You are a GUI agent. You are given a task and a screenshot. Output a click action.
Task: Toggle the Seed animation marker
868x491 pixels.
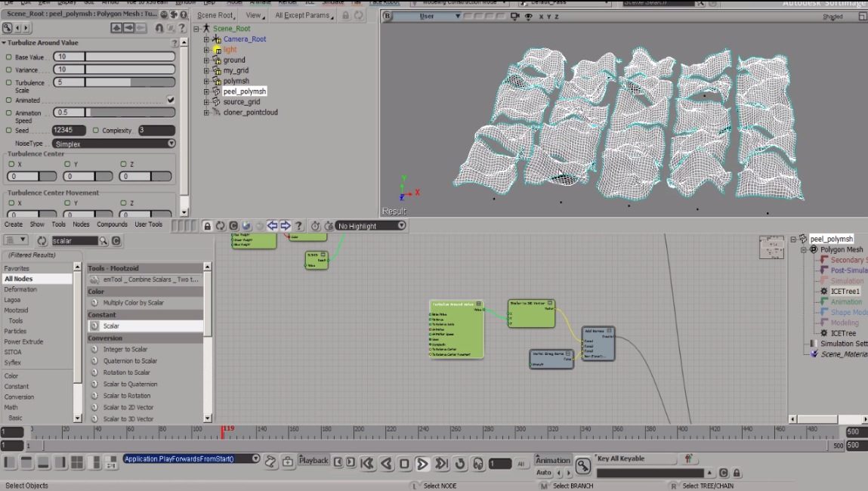[9, 130]
